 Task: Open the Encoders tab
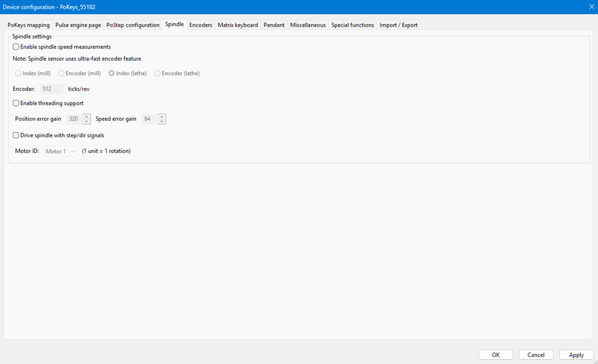point(201,25)
